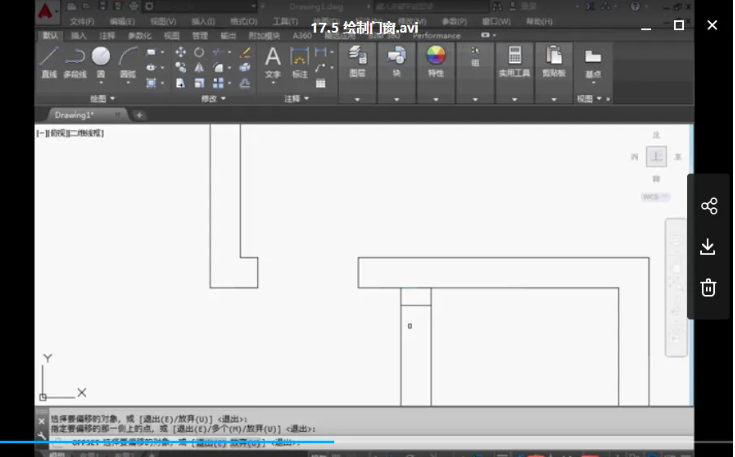Expand the Clipboard (剪贴板) panel arrow

tap(554, 99)
